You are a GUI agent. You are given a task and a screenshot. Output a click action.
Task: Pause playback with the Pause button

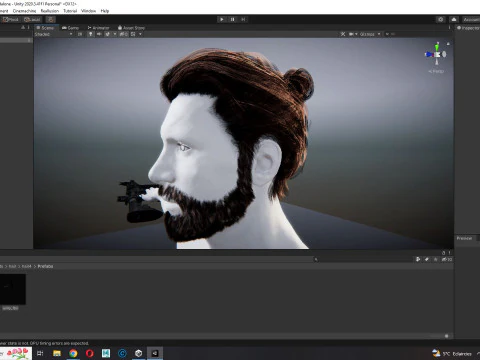(x=233, y=19)
